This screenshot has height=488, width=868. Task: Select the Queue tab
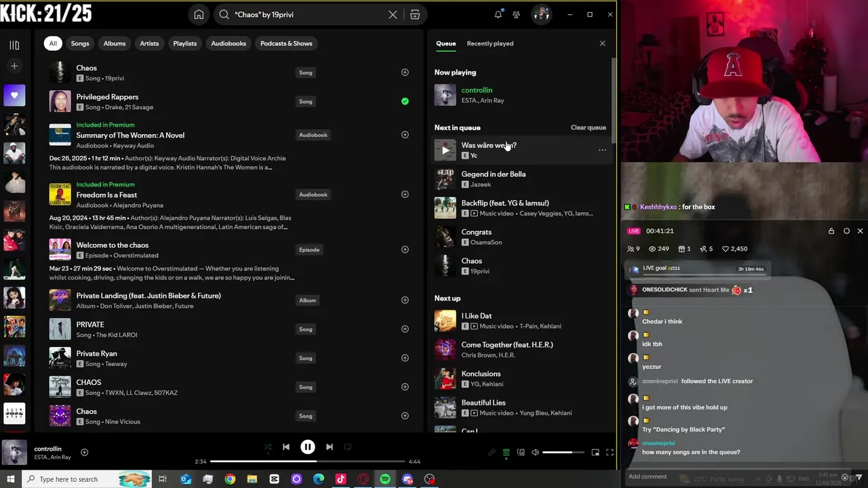pyautogui.click(x=446, y=43)
